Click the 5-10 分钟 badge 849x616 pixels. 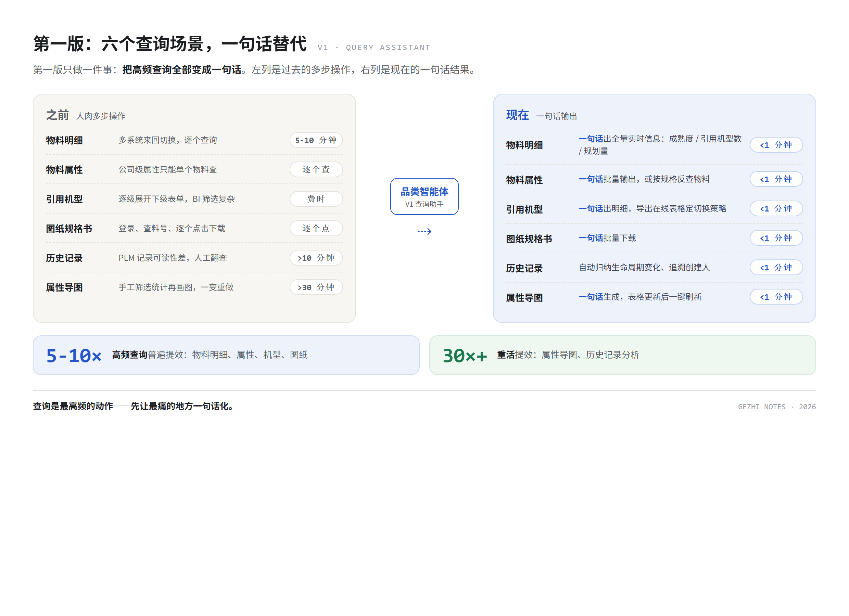[x=316, y=140]
